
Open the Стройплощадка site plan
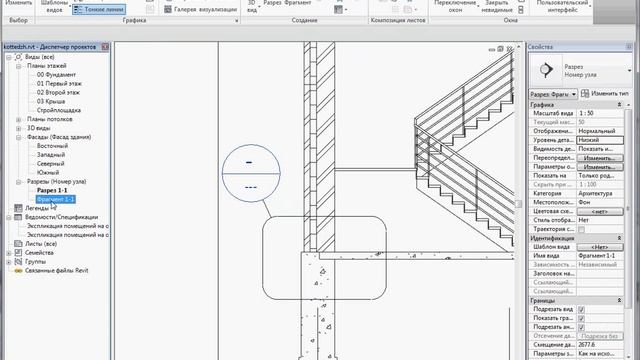(59, 111)
